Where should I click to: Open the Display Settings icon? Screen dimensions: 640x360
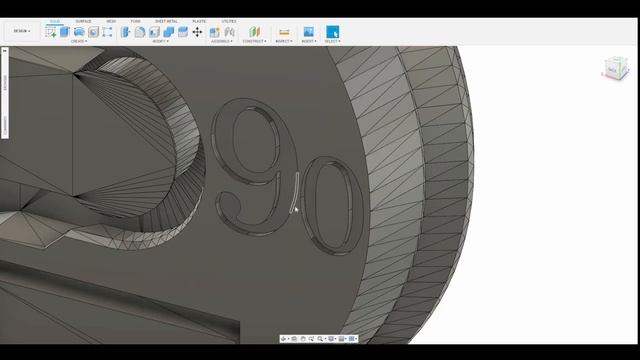(x=331, y=339)
